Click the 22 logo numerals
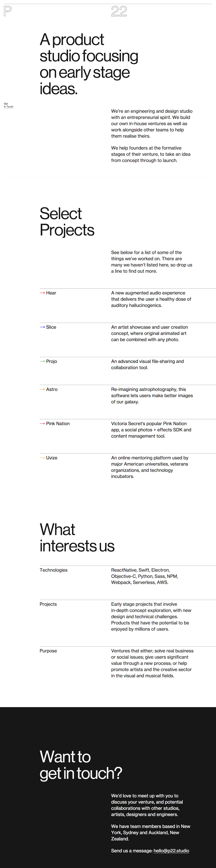This screenshot has height=868, width=216. click(x=119, y=12)
